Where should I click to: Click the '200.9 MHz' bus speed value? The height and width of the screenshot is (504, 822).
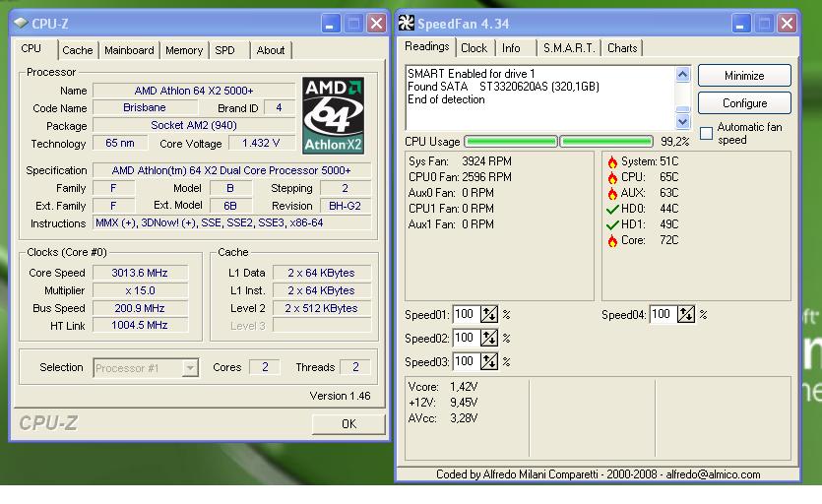coord(140,308)
